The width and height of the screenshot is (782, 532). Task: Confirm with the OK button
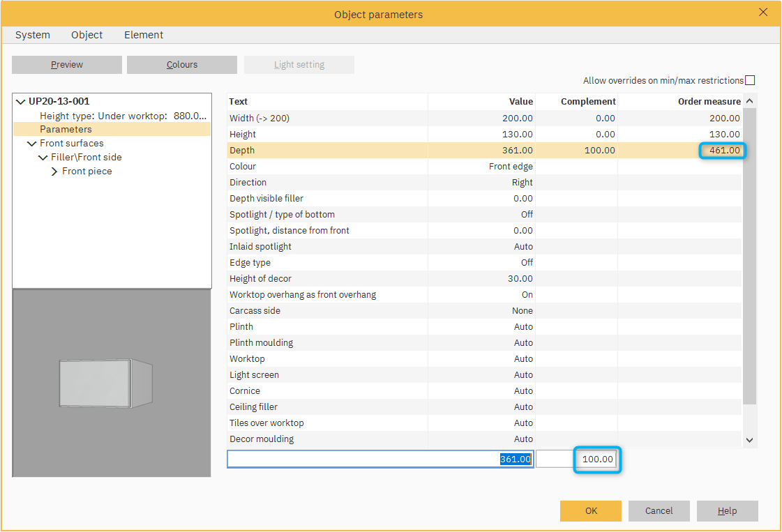tap(591, 511)
